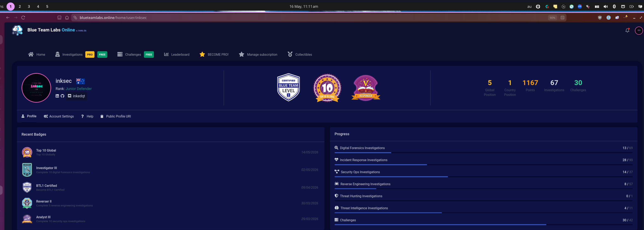Click the Blue Team Labs cloud logo
This screenshot has width=644, height=230.
coord(17,30)
